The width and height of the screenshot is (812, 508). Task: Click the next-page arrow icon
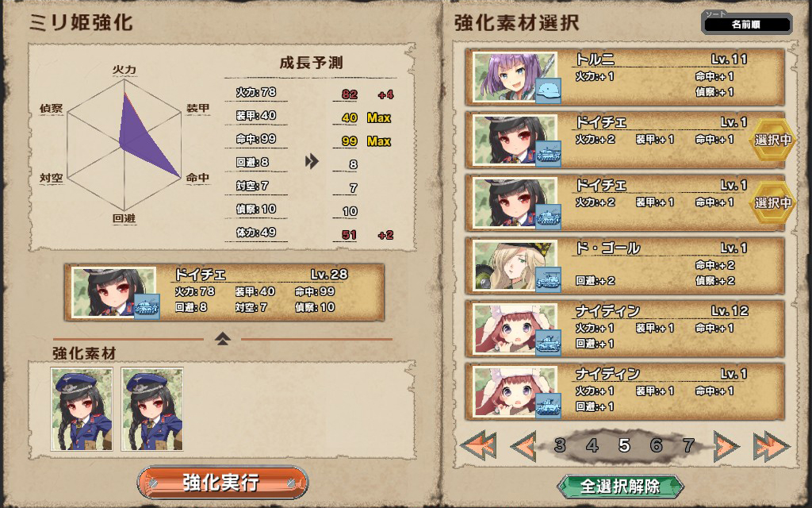[726, 445]
